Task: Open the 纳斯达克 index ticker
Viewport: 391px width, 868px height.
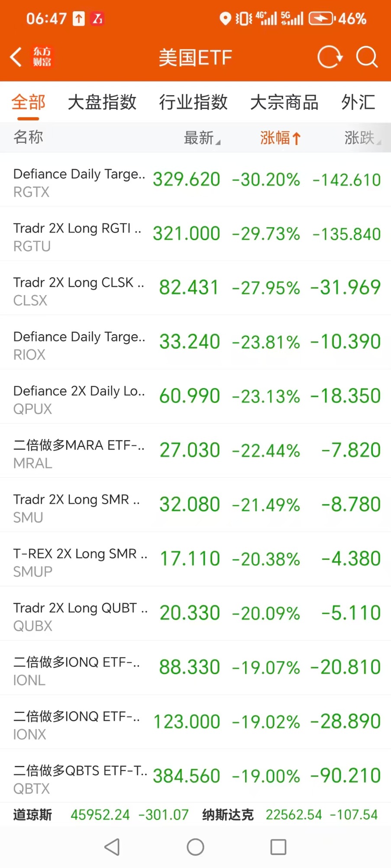Action: (x=289, y=815)
